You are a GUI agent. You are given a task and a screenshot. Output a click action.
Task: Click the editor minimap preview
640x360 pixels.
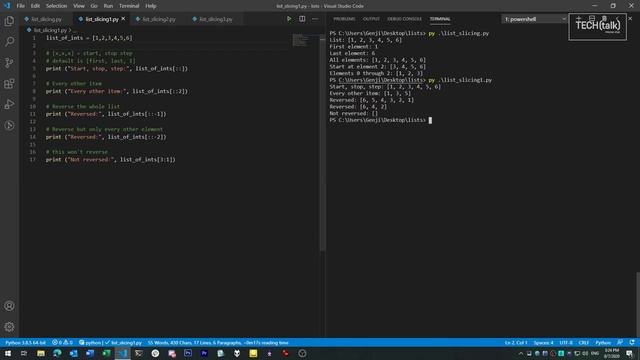[x=300, y=40]
